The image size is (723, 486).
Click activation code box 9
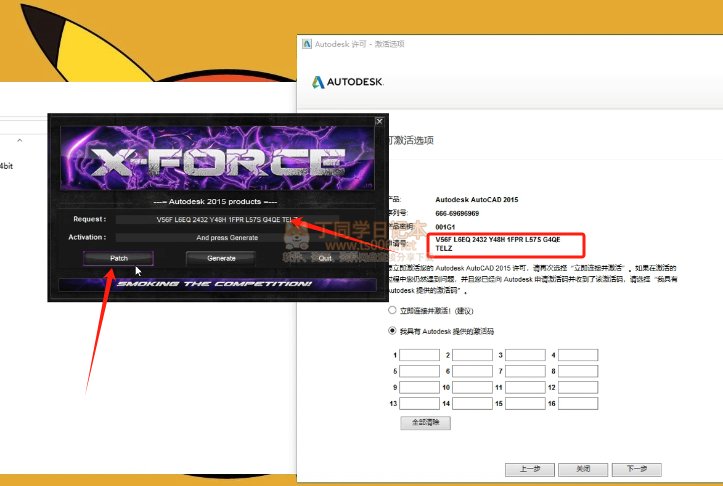(x=419, y=387)
